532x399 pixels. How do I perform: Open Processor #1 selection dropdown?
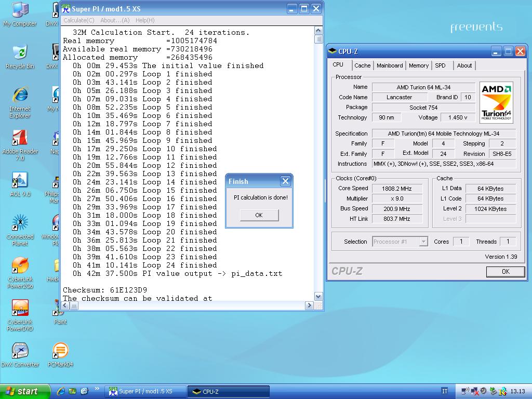(400, 242)
